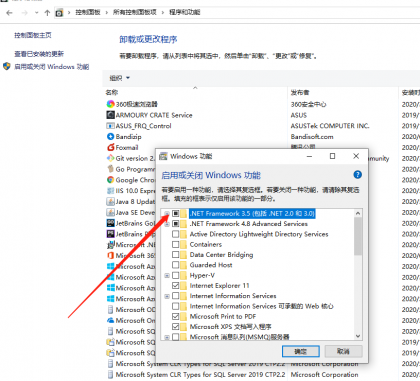The height and width of the screenshot is (381, 420).
Task: Expand the Hyper-V tree node
Action: coord(167,275)
